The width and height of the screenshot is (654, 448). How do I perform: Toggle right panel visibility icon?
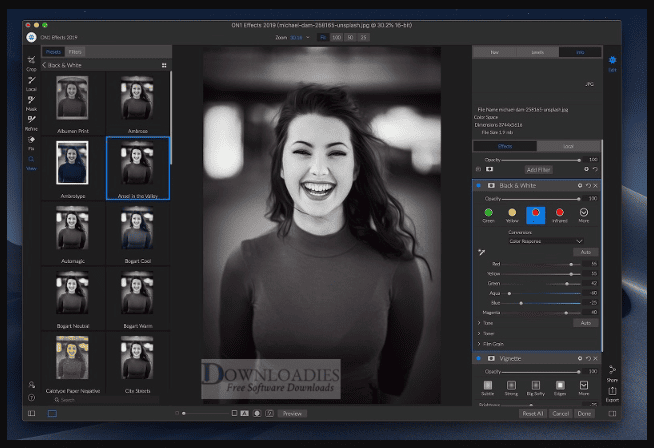pyautogui.click(x=612, y=413)
